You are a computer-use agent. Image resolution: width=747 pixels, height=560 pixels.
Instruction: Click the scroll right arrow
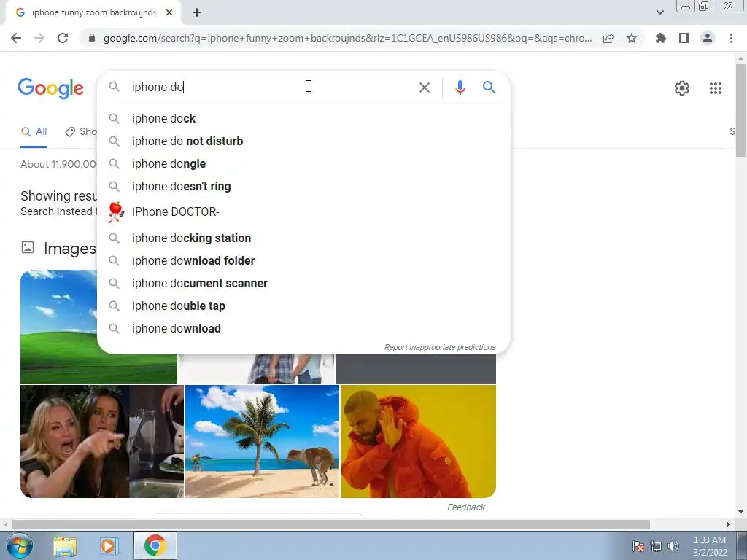click(729, 525)
